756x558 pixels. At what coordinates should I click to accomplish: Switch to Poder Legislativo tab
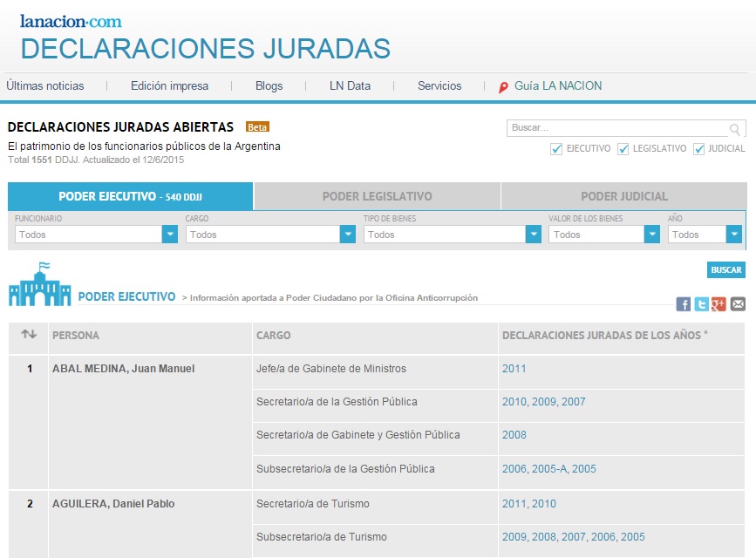click(x=377, y=196)
